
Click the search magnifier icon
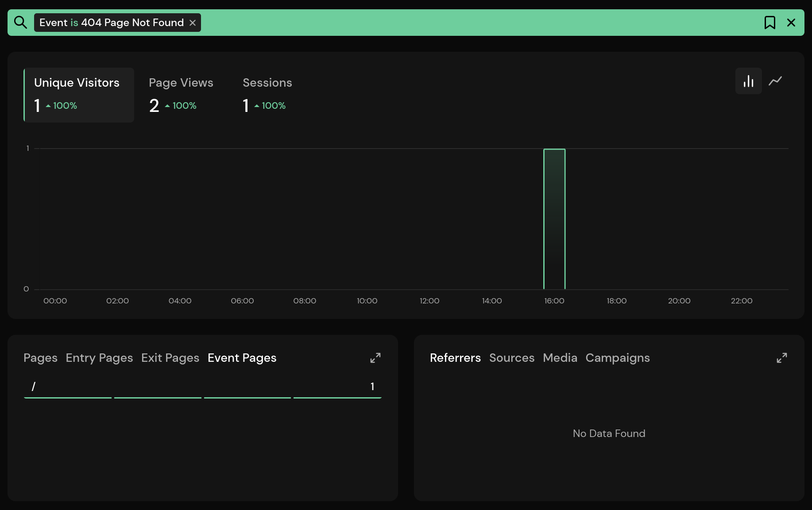point(20,22)
